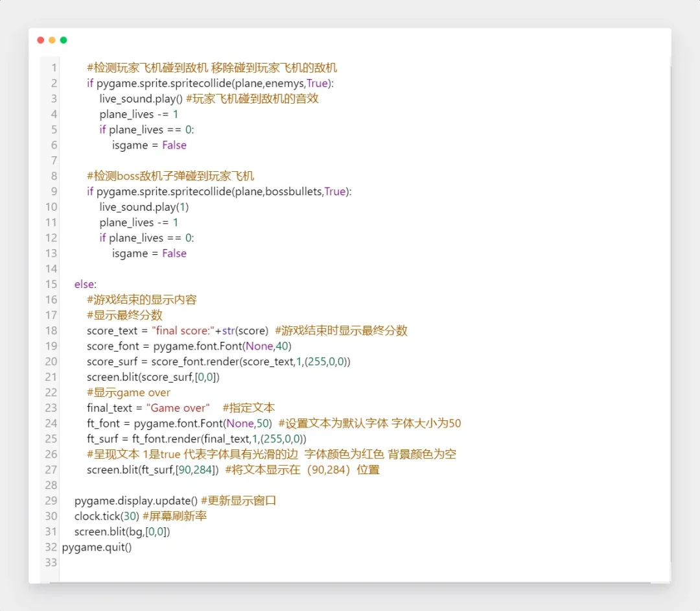The image size is (700, 611).
Task: Click the horizontal scrollbar below the code
Action: pyautogui.click(x=350, y=582)
